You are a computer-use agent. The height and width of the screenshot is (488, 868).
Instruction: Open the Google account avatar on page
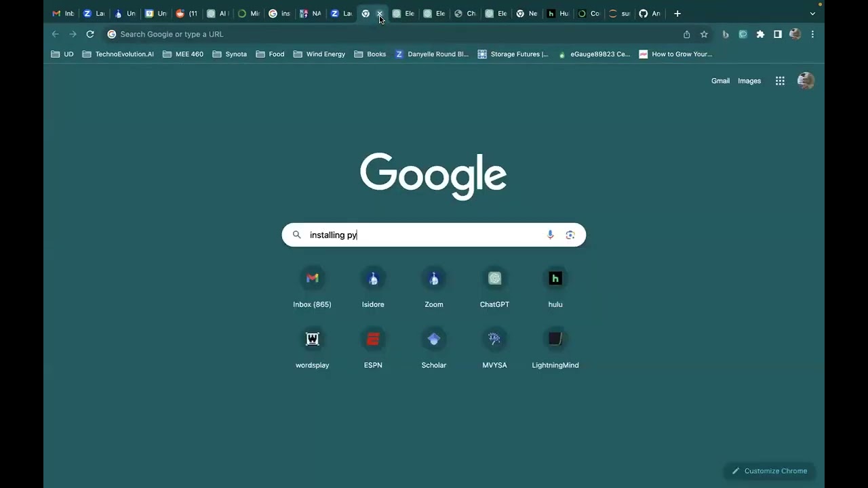(x=806, y=81)
